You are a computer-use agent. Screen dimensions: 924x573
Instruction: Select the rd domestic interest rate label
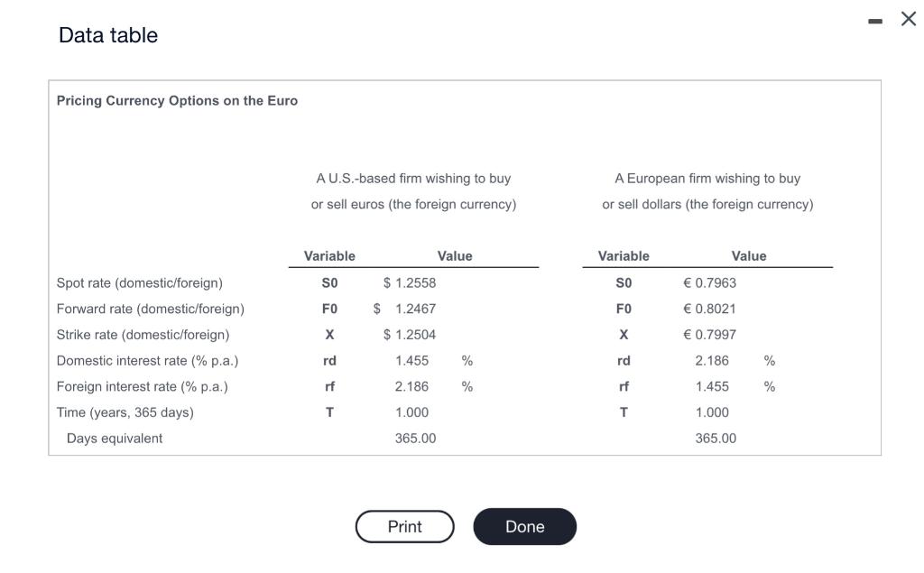[330, 360]
